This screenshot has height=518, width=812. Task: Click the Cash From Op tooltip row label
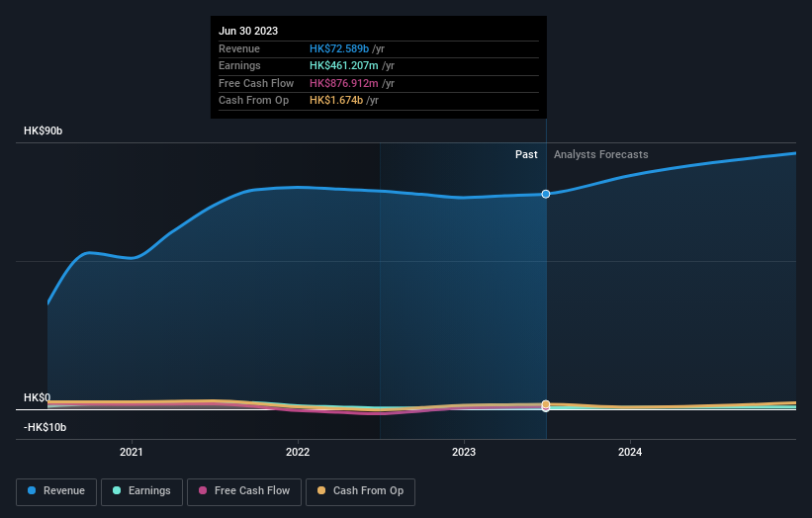254,101
